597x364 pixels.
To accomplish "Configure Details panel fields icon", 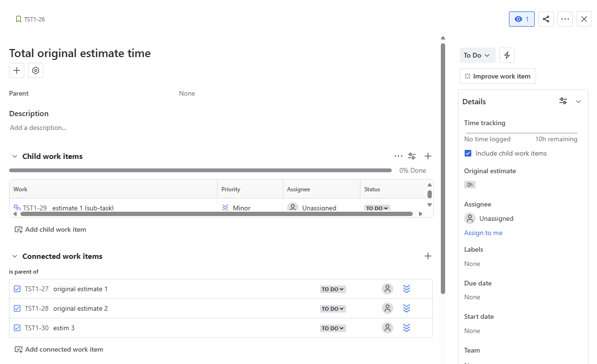I will (563, 101).
